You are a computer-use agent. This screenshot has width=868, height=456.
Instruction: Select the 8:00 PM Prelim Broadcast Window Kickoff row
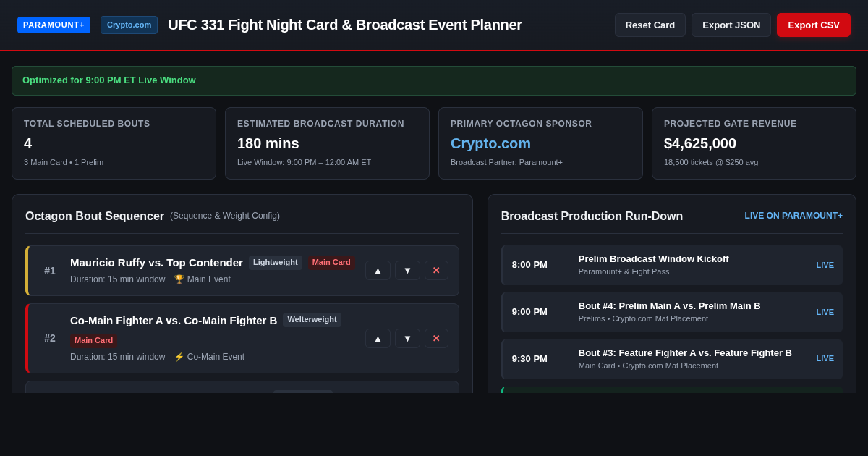[672, 265]
